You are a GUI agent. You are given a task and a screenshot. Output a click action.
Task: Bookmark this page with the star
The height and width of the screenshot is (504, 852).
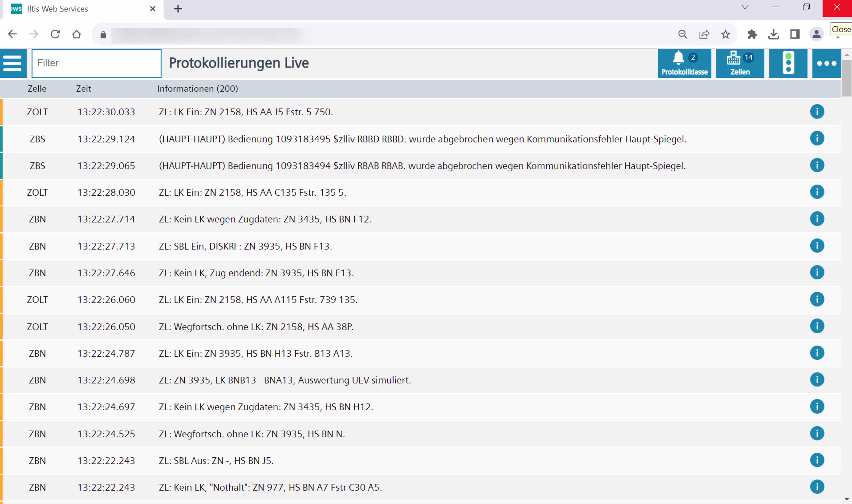tap(725, 34)
